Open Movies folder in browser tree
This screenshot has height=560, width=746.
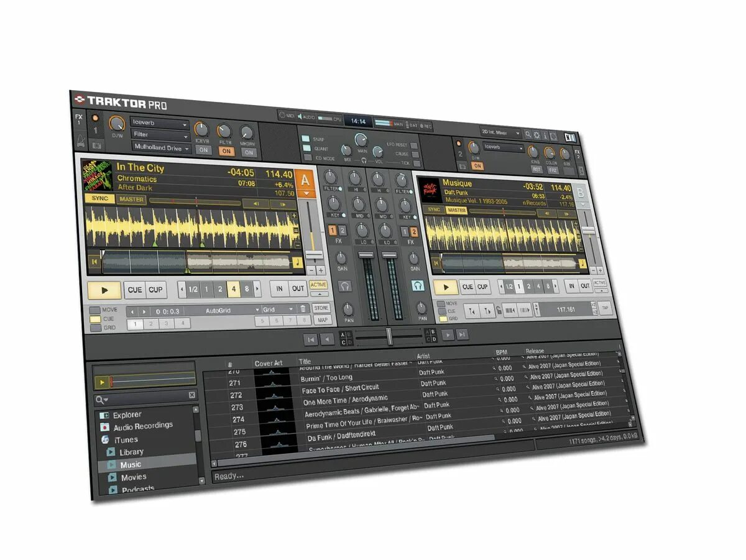point(128,477)
